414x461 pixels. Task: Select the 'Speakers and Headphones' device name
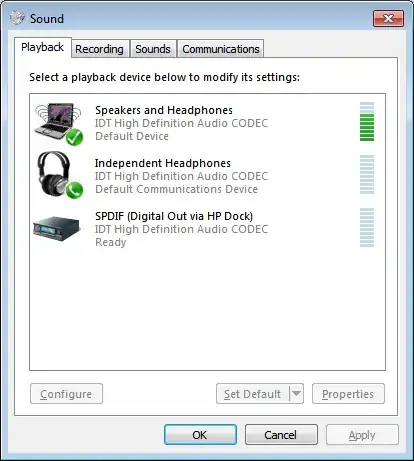164,110
